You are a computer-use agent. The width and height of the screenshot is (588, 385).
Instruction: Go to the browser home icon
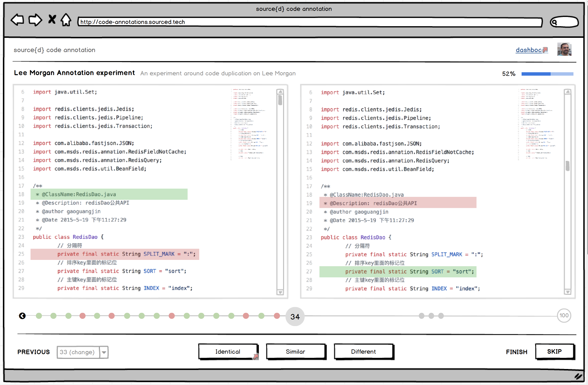[66, 20]
